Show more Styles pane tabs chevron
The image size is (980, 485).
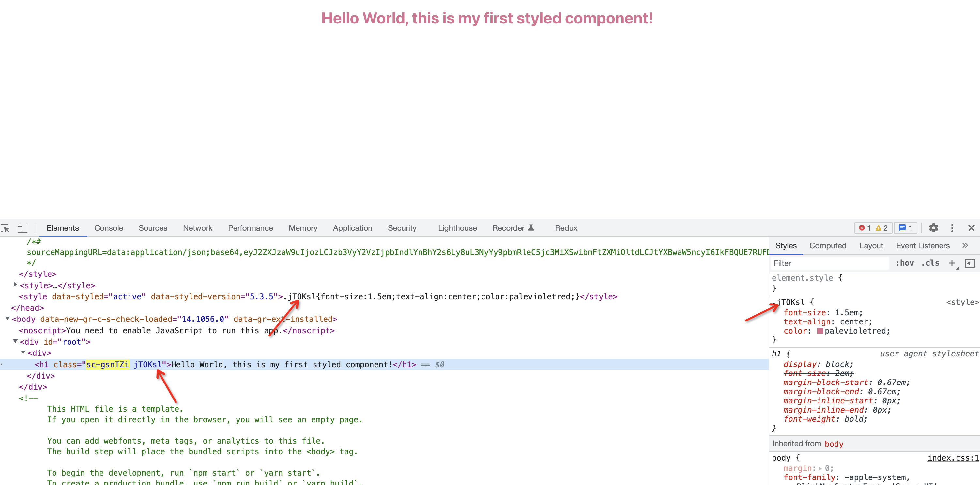[x=965, y=245]
